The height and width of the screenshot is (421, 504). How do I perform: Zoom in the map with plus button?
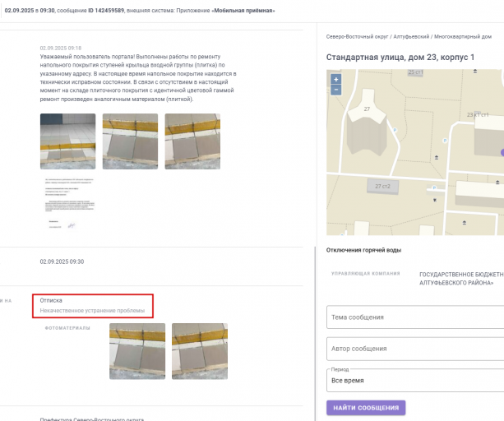(336, 79)
